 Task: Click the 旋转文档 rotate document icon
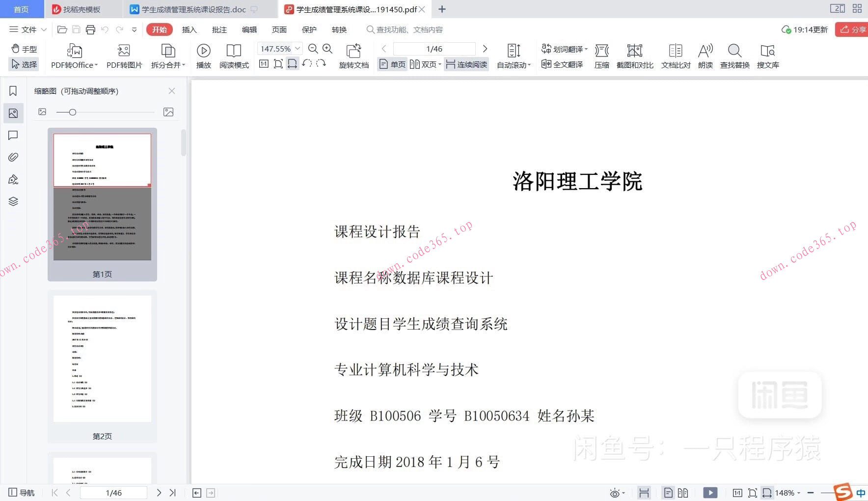353,56
